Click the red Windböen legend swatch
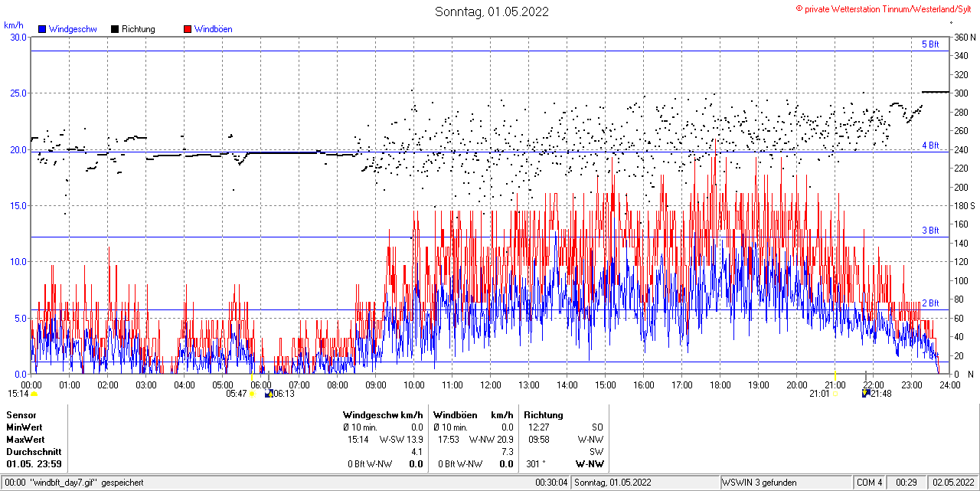The height and width of the screenshot is (491, 980). (x=188, y=29)
